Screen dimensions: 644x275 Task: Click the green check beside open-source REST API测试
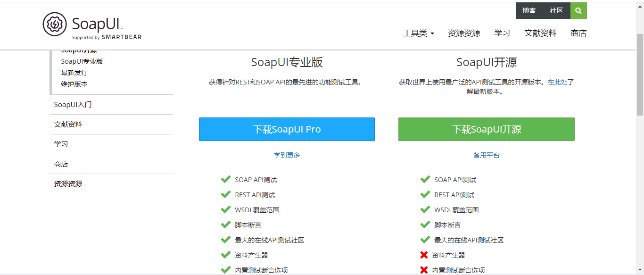tap(425, 194)
